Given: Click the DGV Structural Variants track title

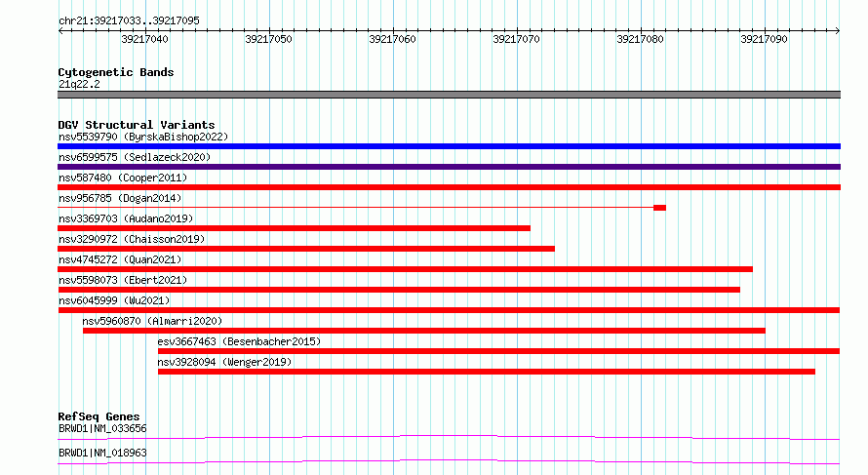Looking at the screenshot, I should (x=137, y=125).
